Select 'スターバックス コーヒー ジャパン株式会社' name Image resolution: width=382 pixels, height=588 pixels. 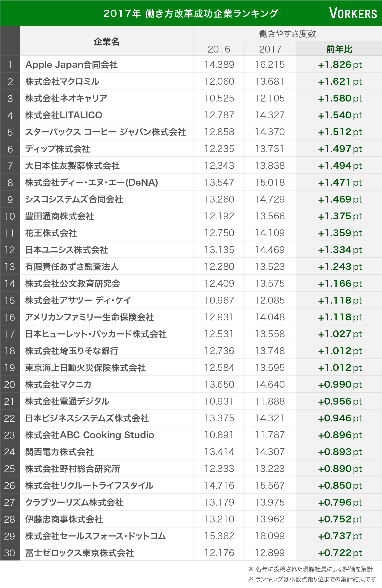(x=106, y=132)
